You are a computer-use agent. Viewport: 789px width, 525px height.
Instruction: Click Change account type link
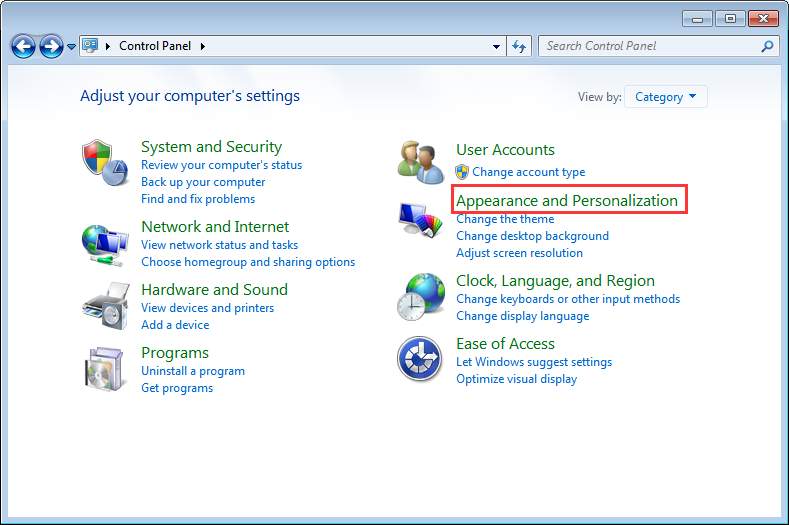pos(528,172)
